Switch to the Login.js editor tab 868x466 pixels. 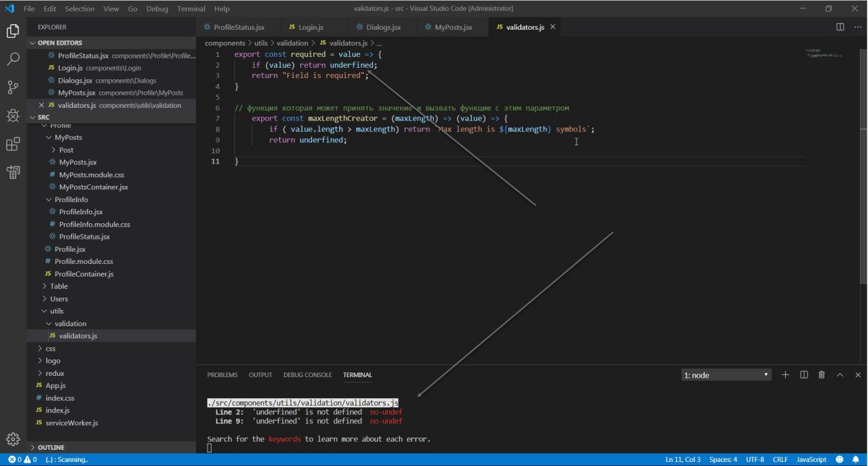click(305, 27)
